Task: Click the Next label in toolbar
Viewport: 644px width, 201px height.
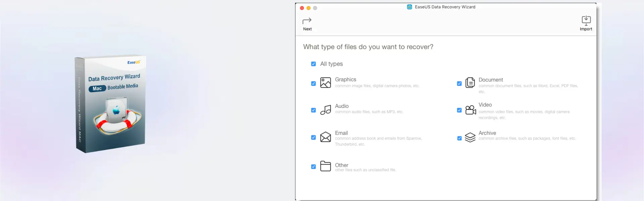Action: coord(307,29)
